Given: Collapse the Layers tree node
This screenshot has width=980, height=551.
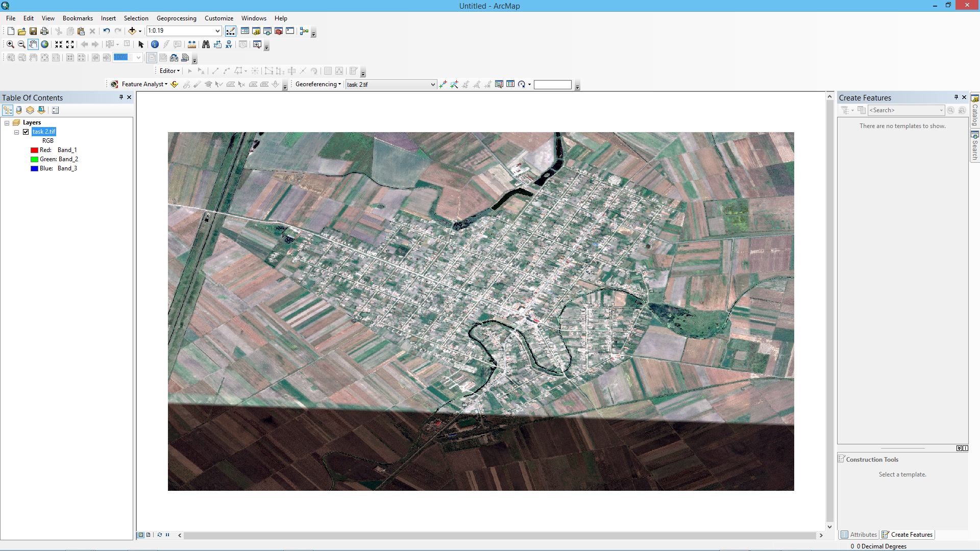Looking at the screenshot, I should pyautogui.click(x=7, y=123).
